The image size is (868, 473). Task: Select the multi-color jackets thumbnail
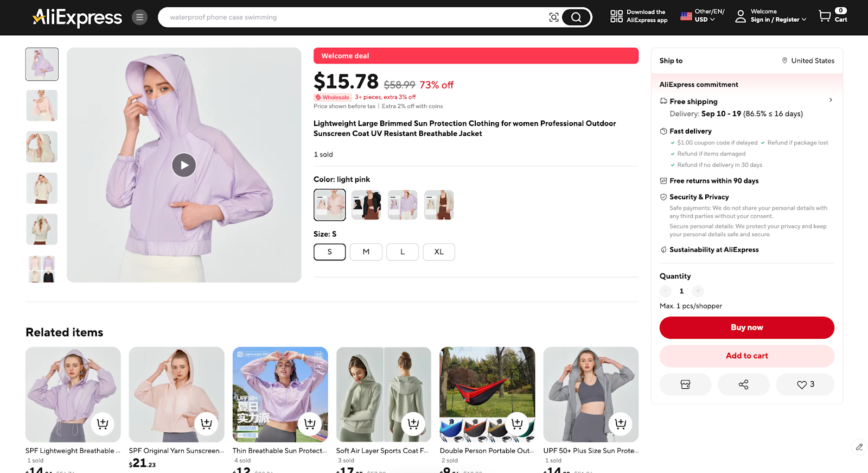point(42,269)
